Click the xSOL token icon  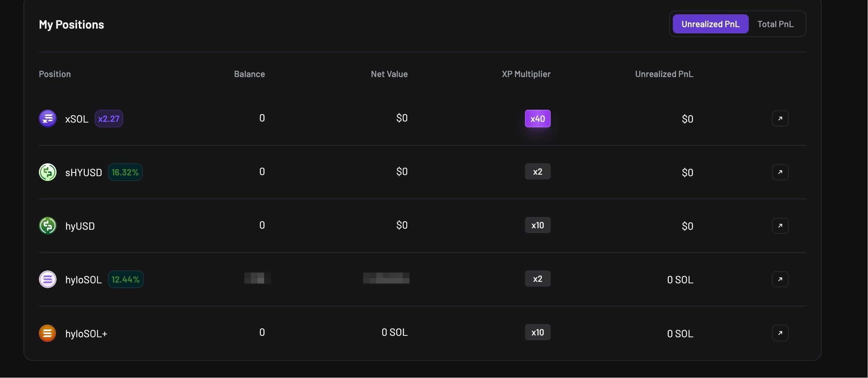[x=48, y=119]
